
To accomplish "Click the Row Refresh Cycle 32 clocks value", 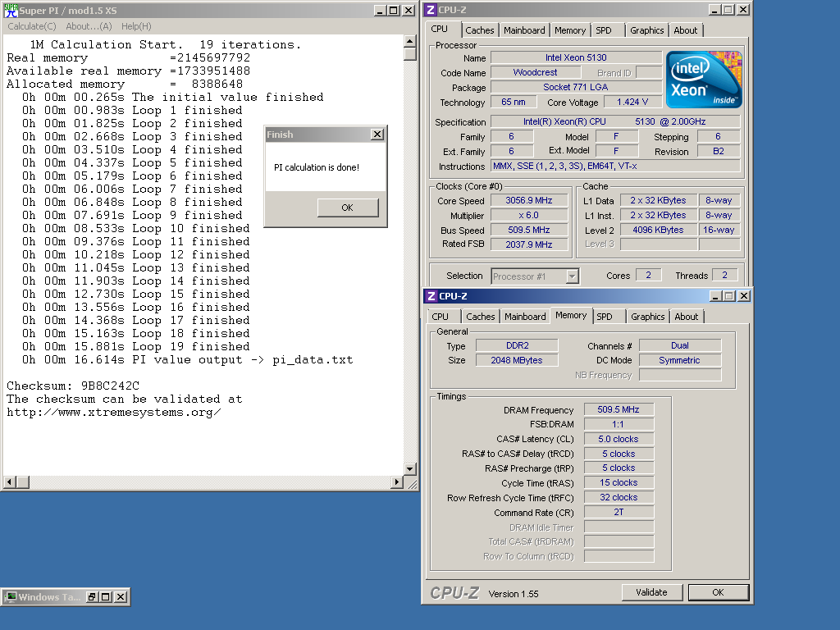I will tap(619, 498).
